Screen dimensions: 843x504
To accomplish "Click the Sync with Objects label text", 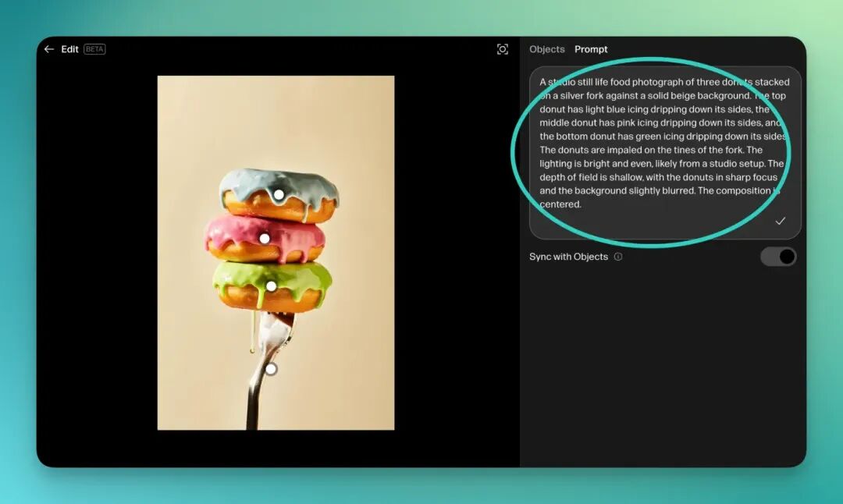I will pyautogui.click(x=568, y=257).
